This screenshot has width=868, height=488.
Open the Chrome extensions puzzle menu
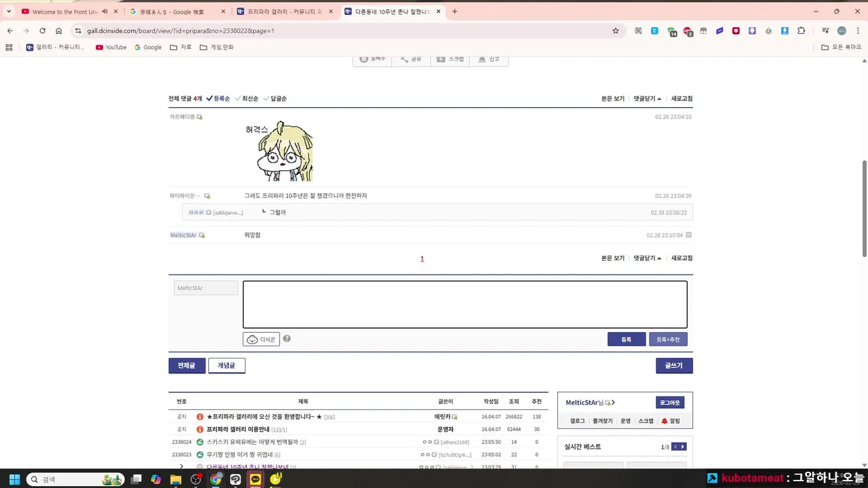pyautogui.click(x=802, y=30)
